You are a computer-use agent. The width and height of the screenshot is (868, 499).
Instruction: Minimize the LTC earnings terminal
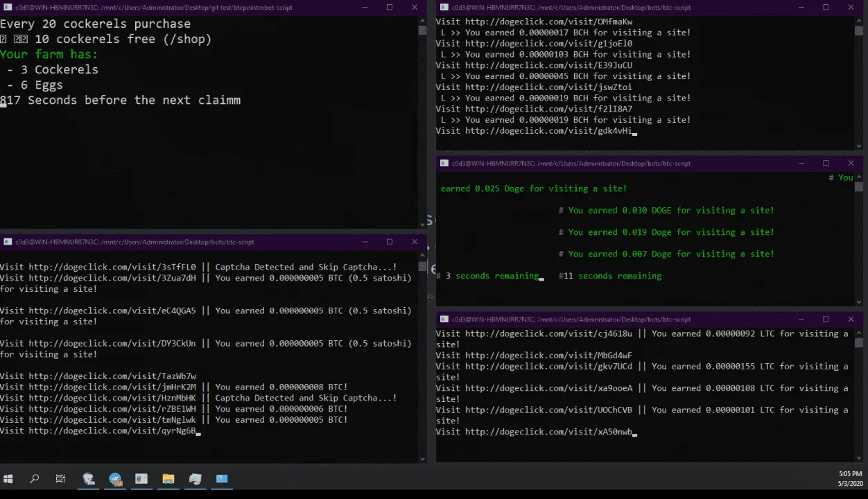[801, 319]
